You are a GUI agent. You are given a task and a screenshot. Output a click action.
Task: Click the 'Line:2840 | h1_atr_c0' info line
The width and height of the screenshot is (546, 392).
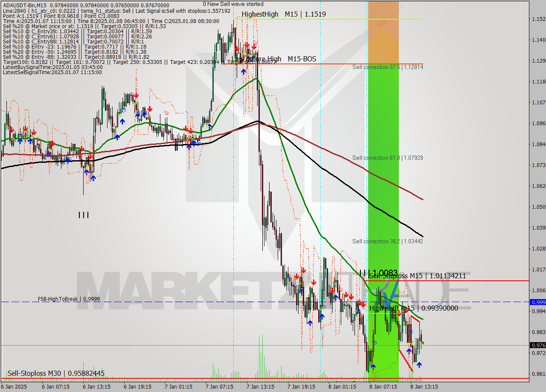pos(116,11)
